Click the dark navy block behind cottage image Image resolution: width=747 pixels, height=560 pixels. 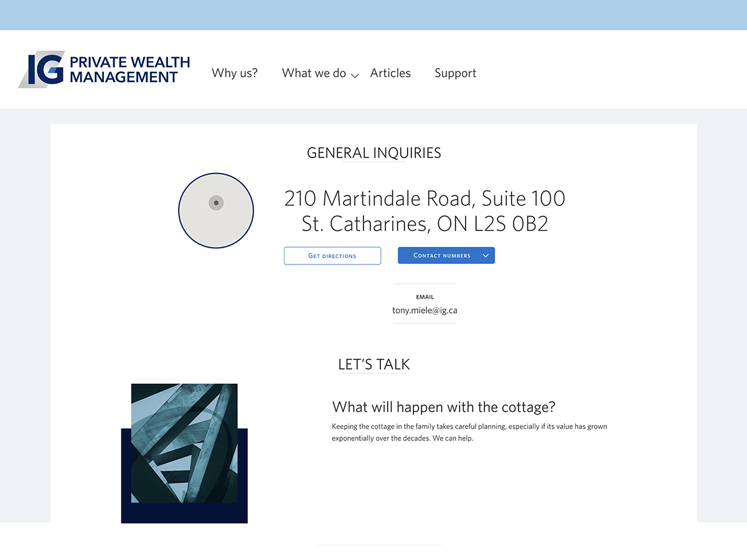click(x=184, y=513)
